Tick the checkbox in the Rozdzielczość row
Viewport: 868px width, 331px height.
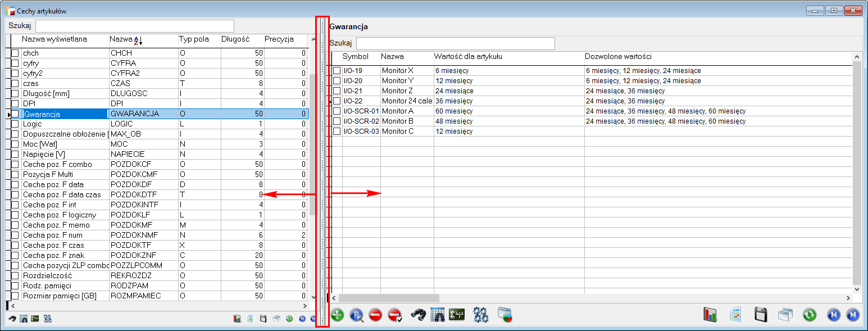tap(16, 275)
